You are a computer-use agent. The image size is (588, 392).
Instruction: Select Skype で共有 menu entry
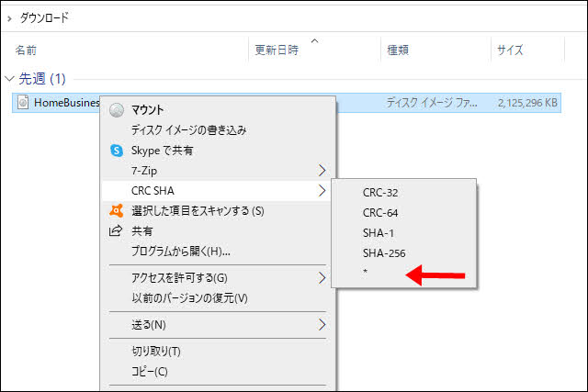[218, 151]
